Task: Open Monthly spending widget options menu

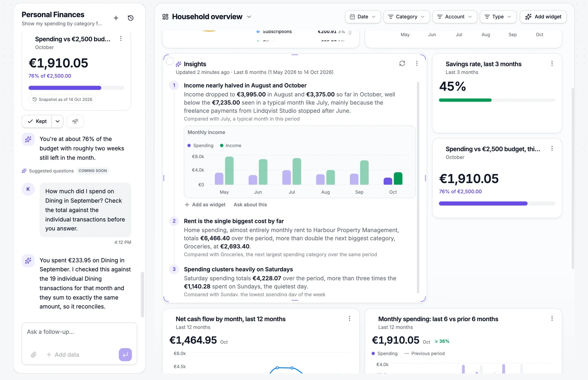Action: (552, 318)
